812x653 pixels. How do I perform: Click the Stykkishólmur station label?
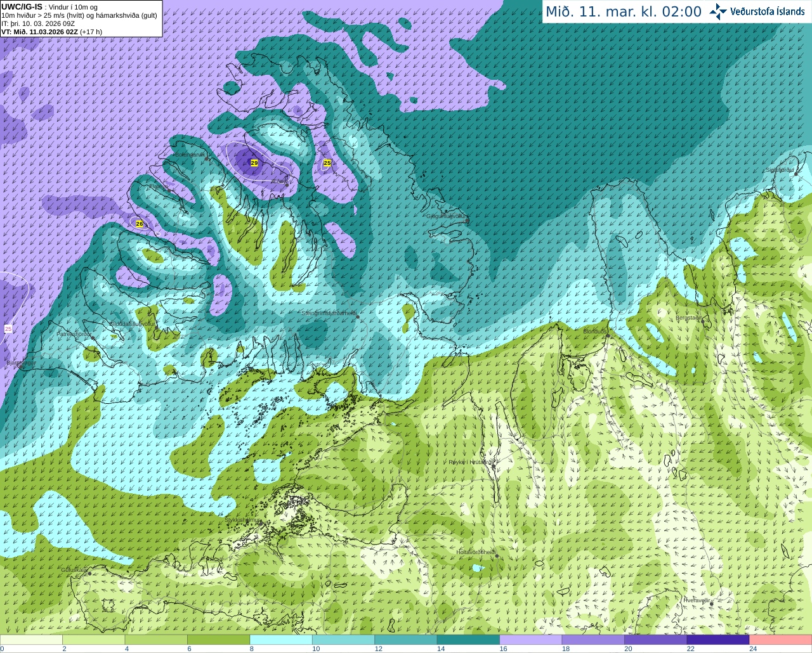coord(243,520)
